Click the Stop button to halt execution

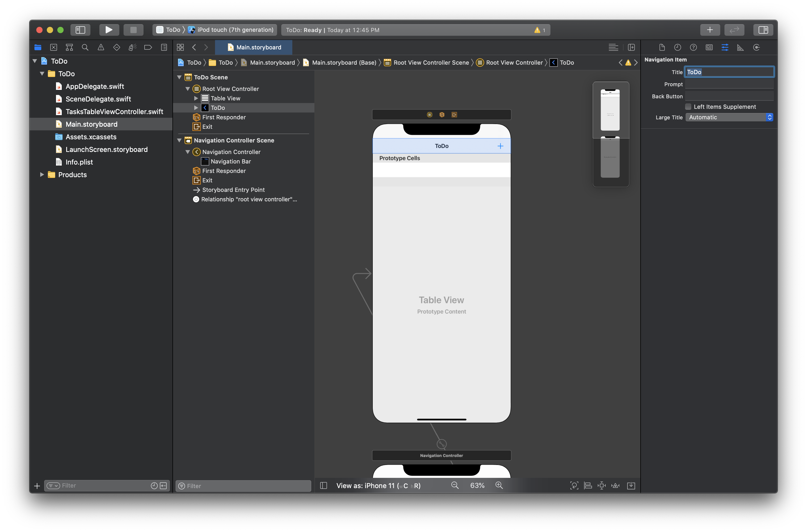tap(134, 30)
